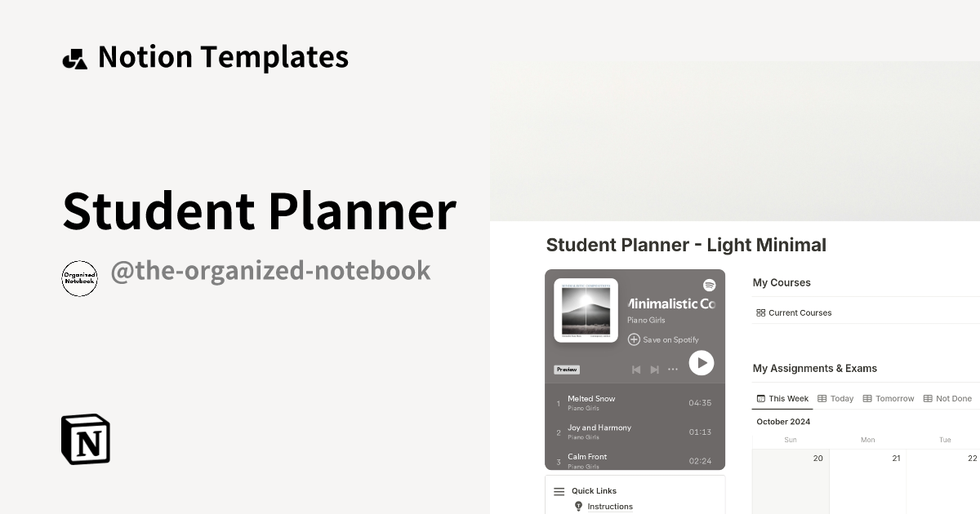Open the Instructions link under Quick Links

tap(609, 507)
